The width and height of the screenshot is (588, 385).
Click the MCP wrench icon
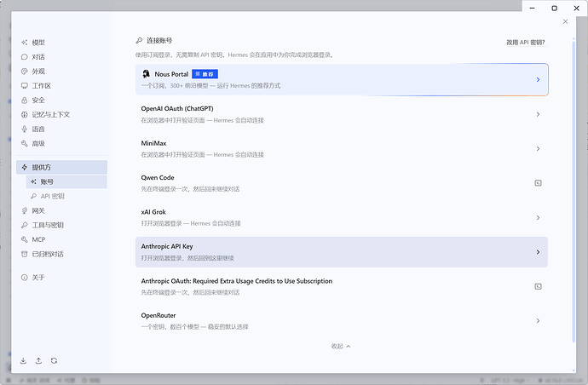tap(25, 239)
